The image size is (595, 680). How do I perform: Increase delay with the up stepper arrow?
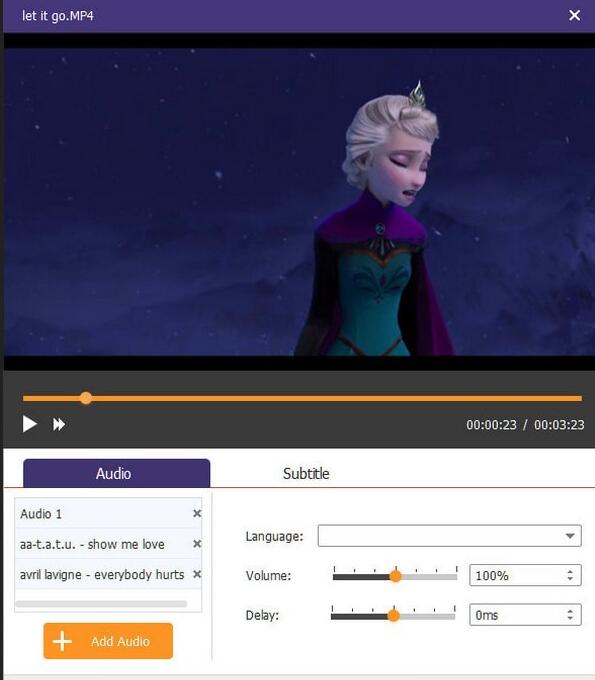[x=570, y=611]
